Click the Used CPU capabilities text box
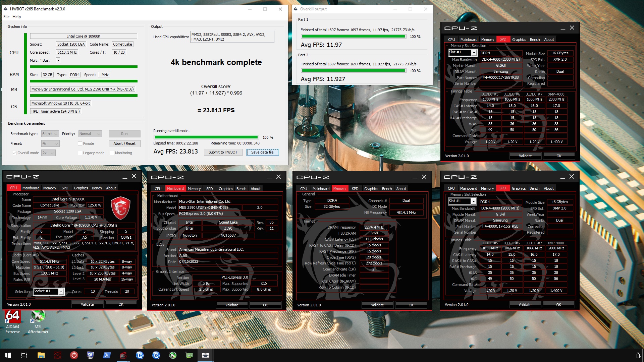This screenshot has height=362, width=644. (x=232, y=37)
